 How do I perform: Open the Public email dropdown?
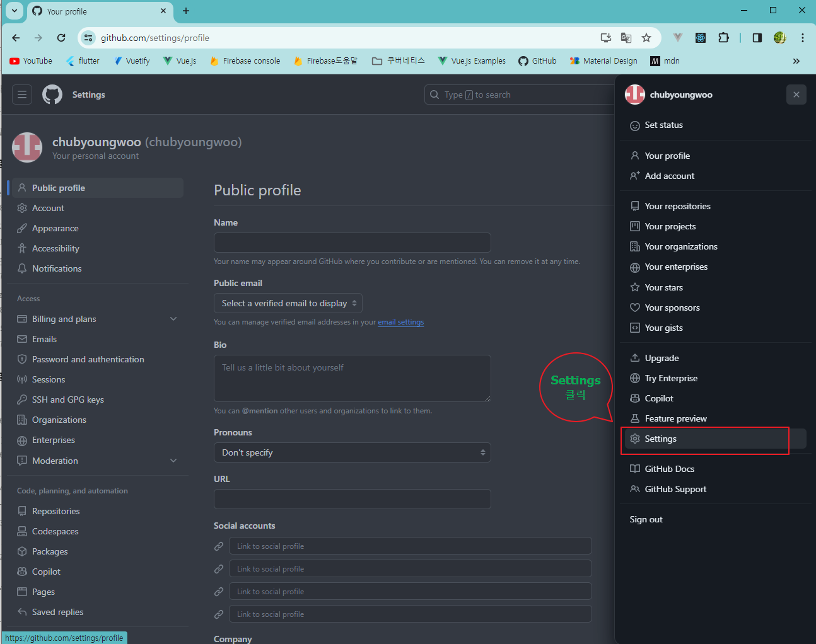click(288, 303)
